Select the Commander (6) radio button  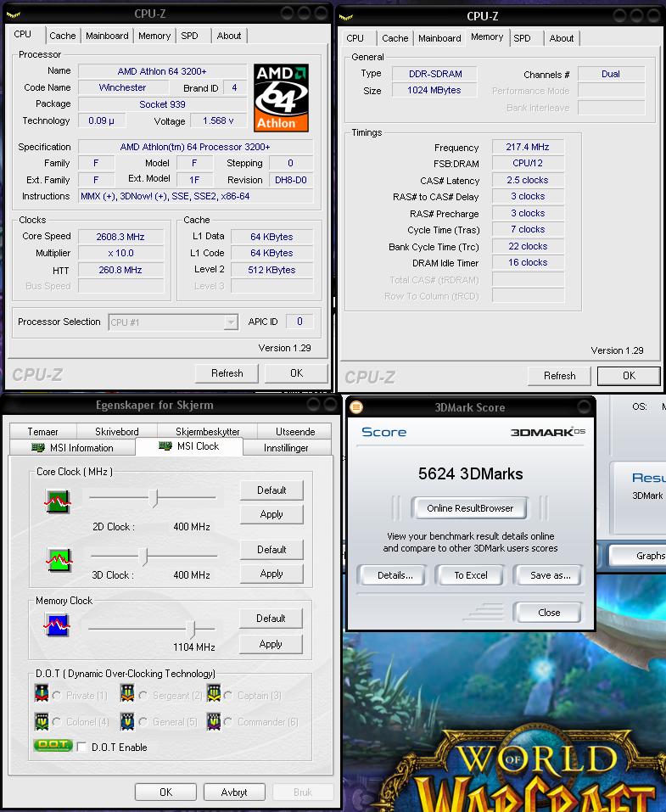(x=228, y=721)
